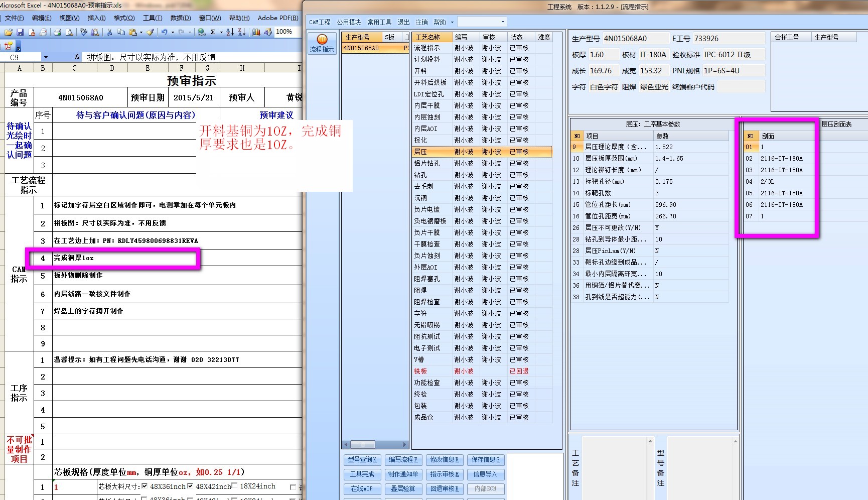Viewport: 868px width, 500px height.
Task: Click the 叠层验算 button
Action: (403, 488)
